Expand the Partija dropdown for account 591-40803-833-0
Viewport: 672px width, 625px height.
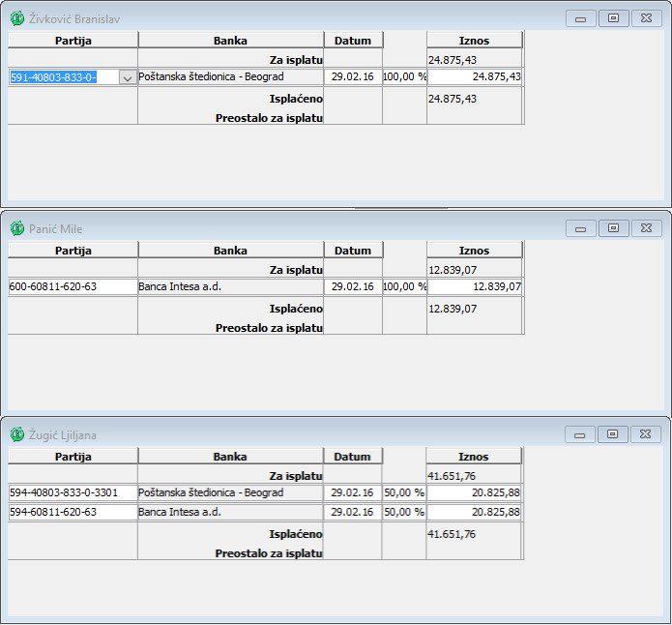(x=127, y=77)
